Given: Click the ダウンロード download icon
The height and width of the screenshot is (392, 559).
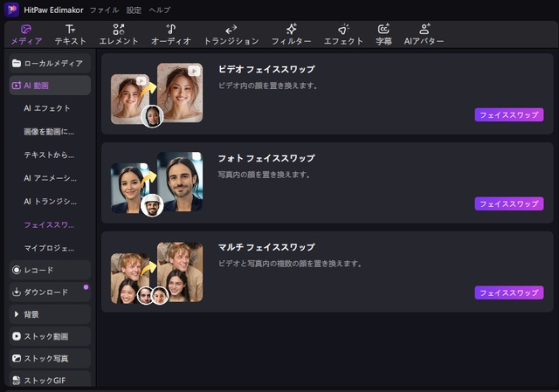Looking at the screenshot, I should coord(17,292).
